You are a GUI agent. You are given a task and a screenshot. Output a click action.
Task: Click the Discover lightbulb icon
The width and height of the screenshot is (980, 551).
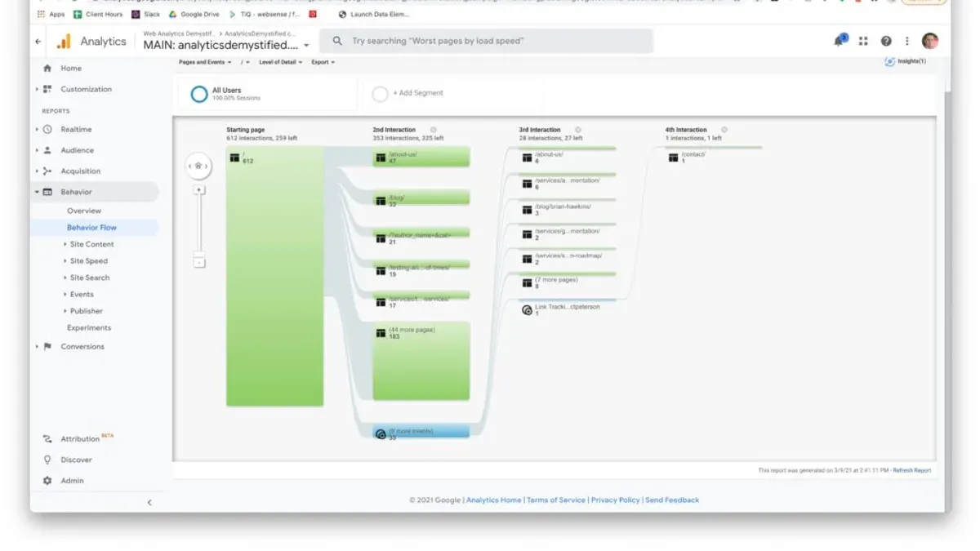[47, 460]
